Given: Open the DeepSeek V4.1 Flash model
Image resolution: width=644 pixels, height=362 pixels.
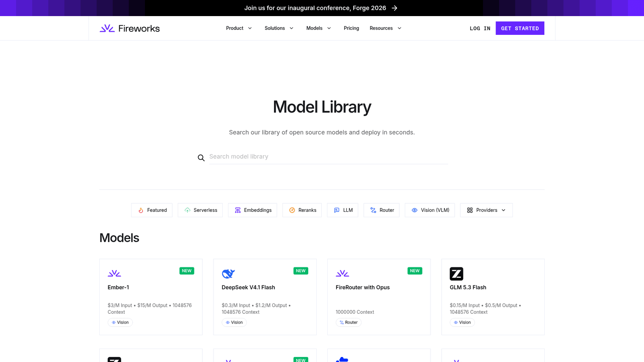Looking at the screenshot, I should tap(265, 297).
